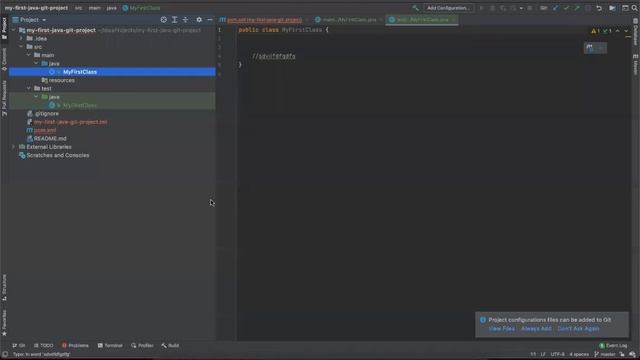Click the Search Everywhere magnifier icon
The width and height of the screenshot is (640, 360).
click(x=635, y=8)
